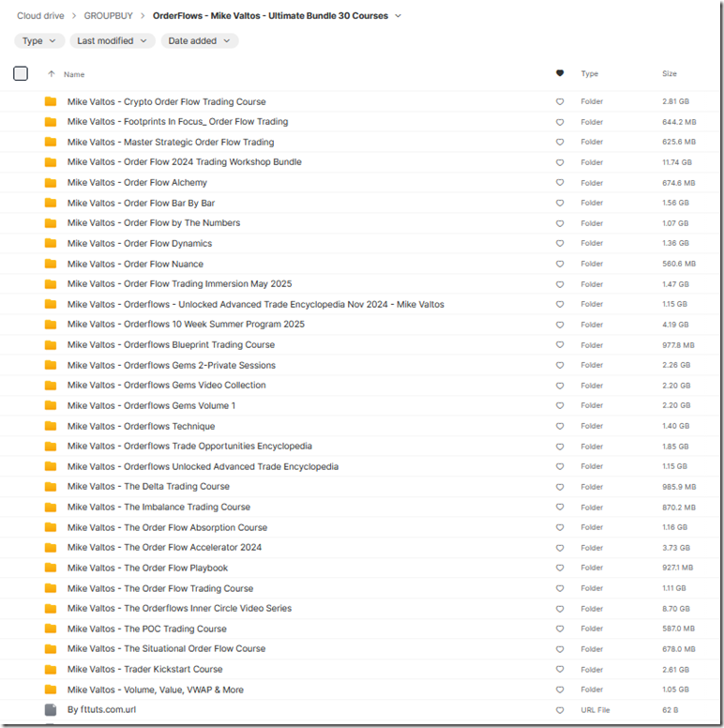This screenshot has height=728, width=724.
Task: Click the 3.73 GB size value
Action: click(676, 548)
